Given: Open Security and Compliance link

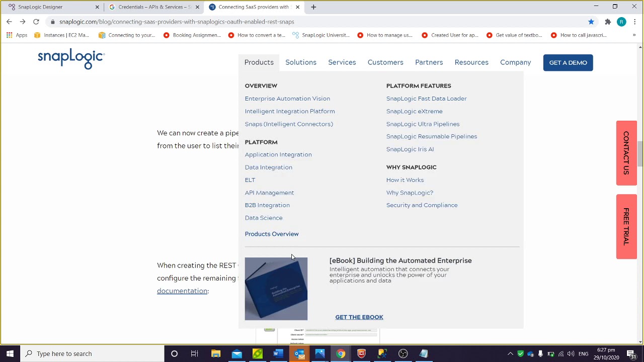Looking at the screenshot, I should pyautogui.click(x=422, y=205).
